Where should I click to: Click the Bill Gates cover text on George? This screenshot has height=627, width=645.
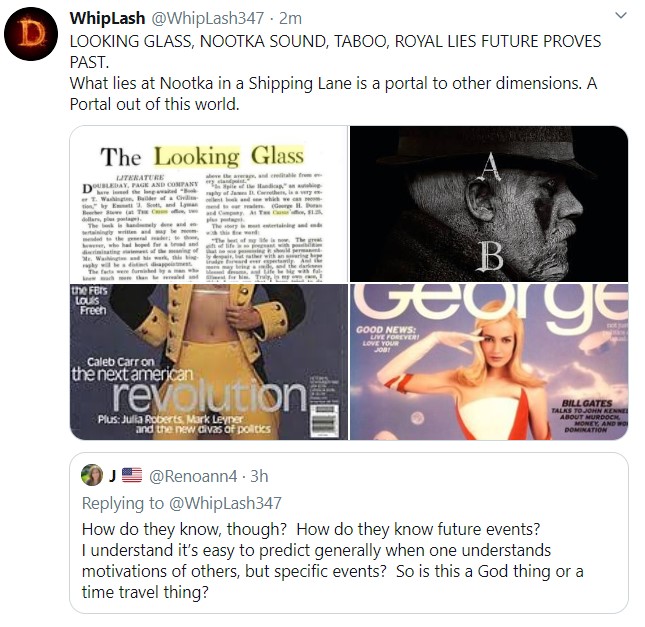point(589,416)
